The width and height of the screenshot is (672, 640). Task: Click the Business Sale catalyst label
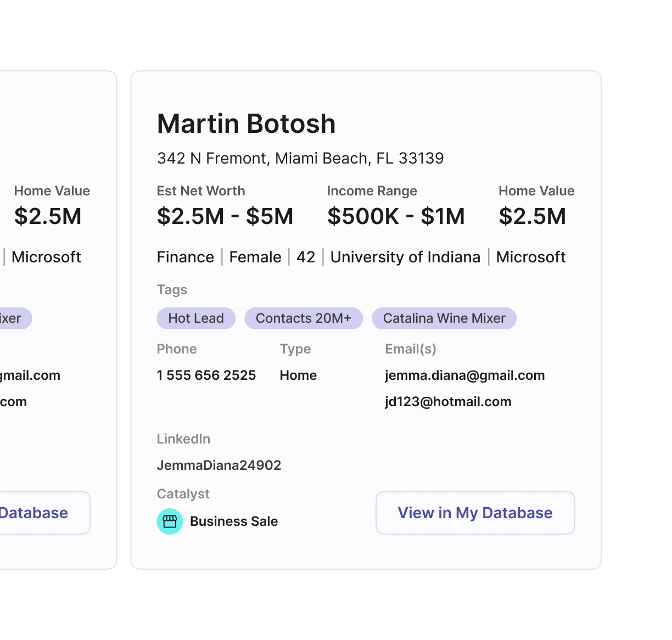pyautogui.click(x=234, y=521)
